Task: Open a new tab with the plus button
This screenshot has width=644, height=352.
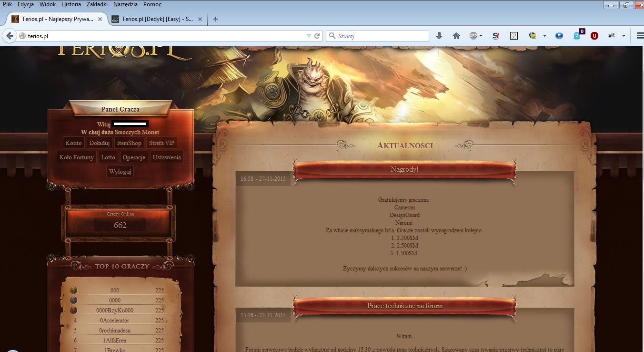Action: [216, 19]
